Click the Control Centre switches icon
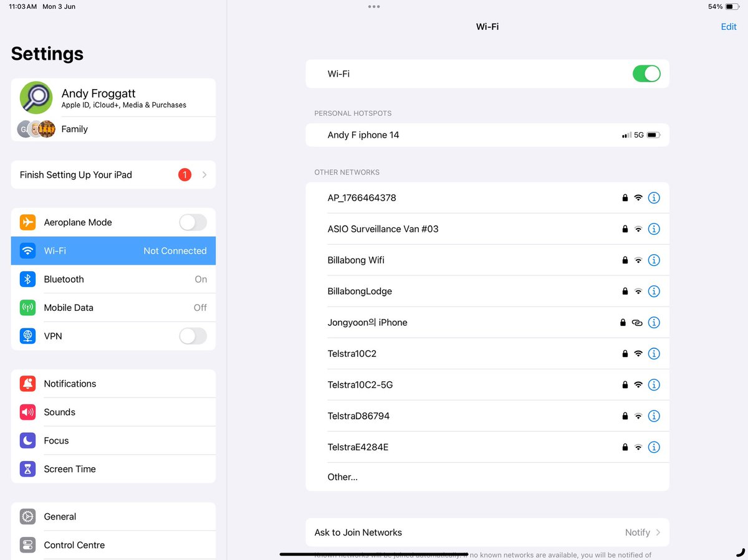 pos(27,545)
